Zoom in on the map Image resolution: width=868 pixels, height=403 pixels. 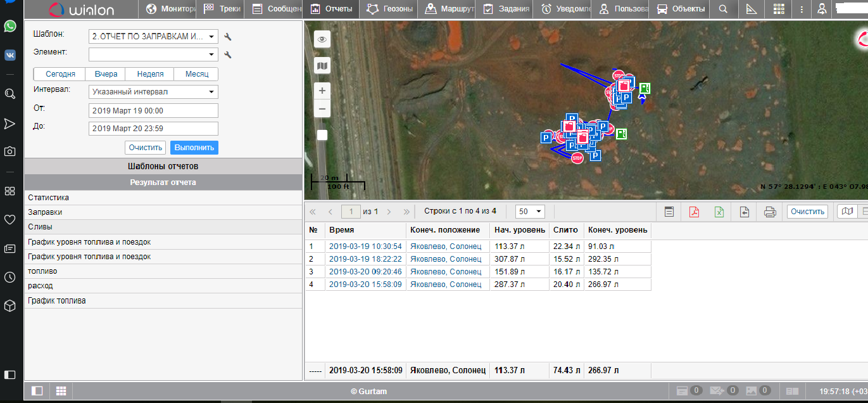[x=322, y=91]
